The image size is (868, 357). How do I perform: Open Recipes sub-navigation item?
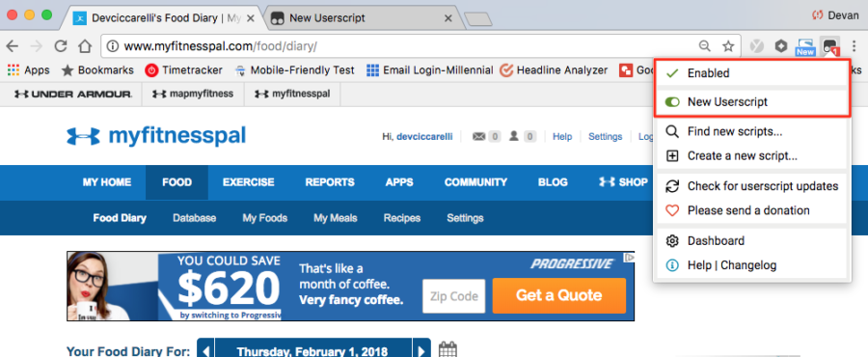coord(402,218)
